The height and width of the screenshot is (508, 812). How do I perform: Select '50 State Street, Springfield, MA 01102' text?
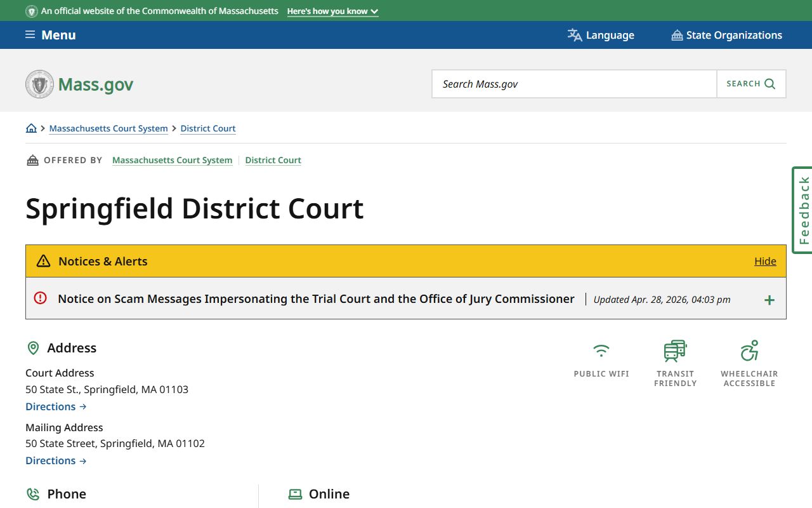pyautogui.click(x=115, y=443)
